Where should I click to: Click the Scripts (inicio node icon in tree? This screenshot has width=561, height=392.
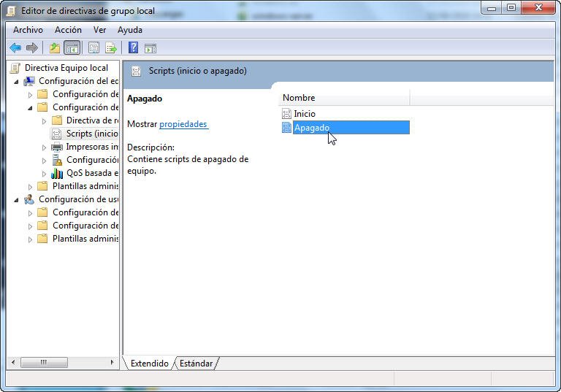click(x=57, y=134)
